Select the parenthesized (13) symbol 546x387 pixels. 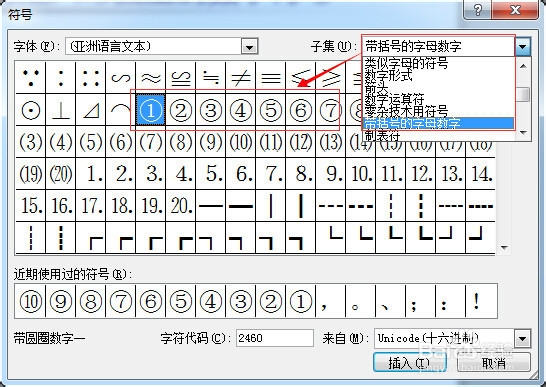tap(330, 142)
